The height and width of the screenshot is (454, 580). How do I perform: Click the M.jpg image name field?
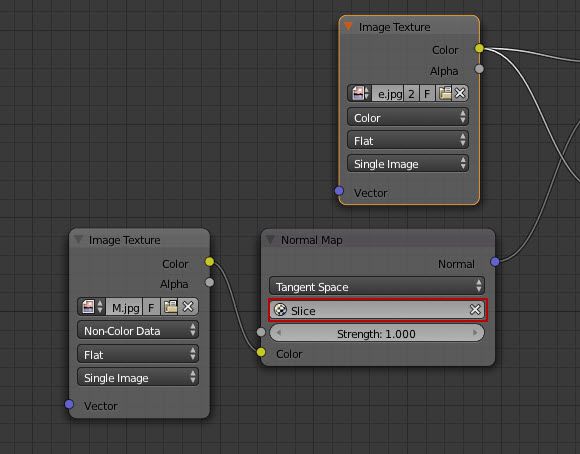124,307
